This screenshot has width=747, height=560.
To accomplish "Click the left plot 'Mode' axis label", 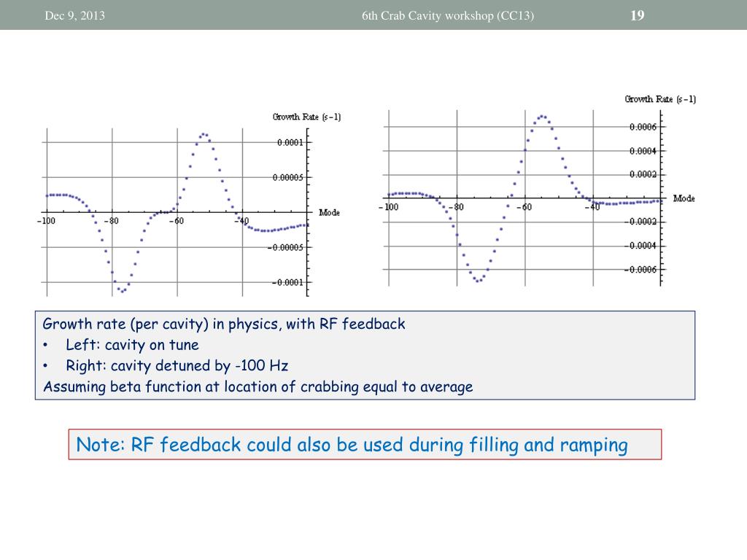I will (329, 212).
